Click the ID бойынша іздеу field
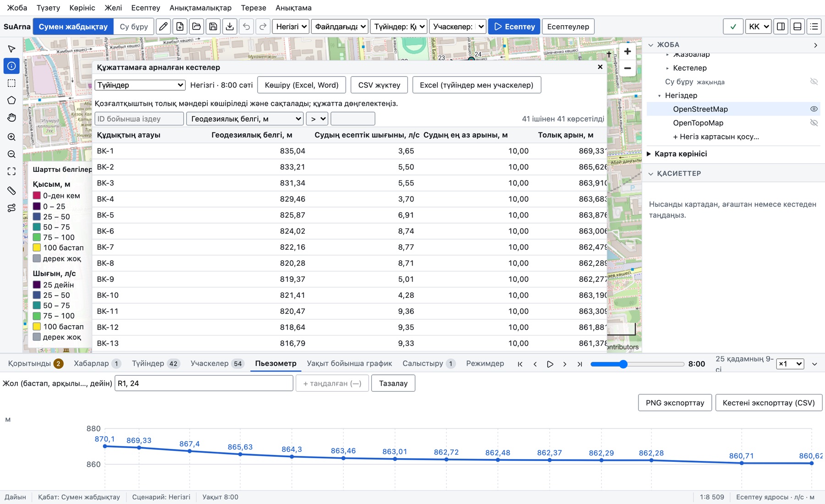The height and width of the screenshot is (504, 825). [139, 119]
